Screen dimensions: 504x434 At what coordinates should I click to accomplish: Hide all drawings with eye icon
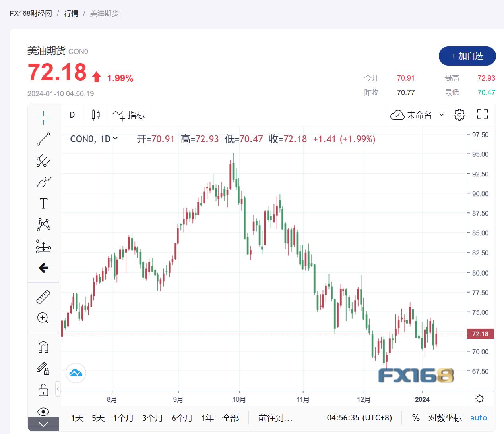pyautogui.click(x=43, y=411)
